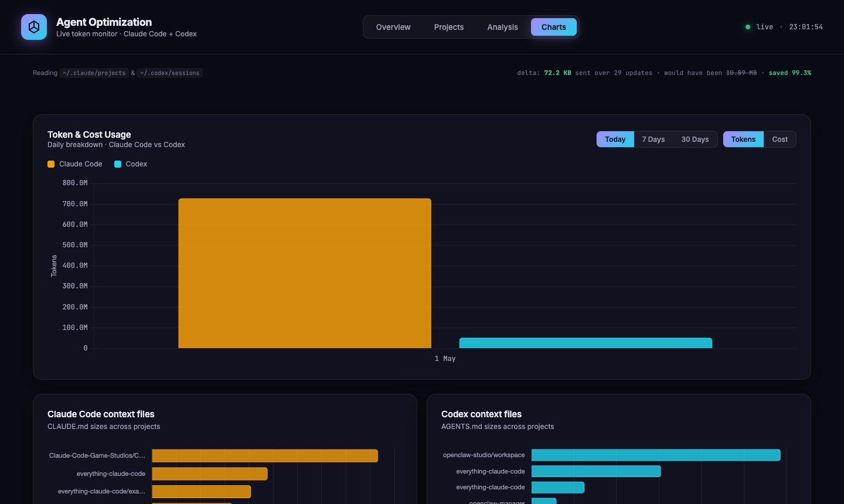
Task: Click the orange Claude Code bar in the token chart
Action: coord(305,273)
